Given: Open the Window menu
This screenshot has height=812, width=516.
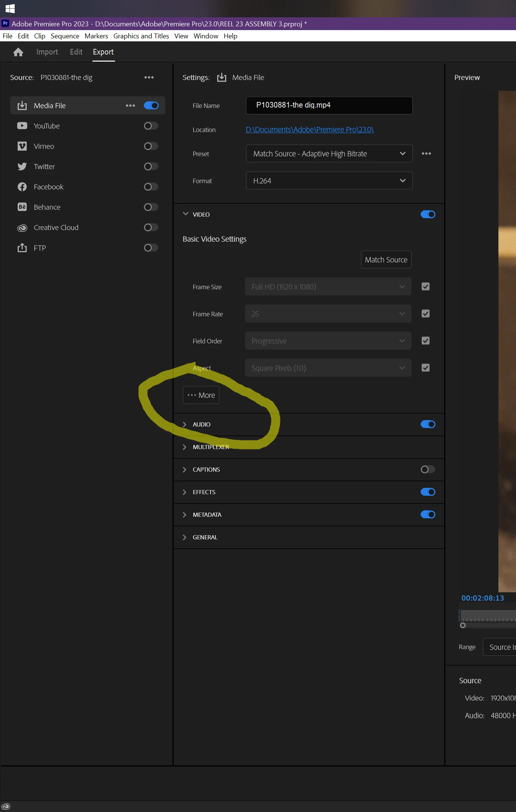Looking at the screenshot, I should pos(206,36).
